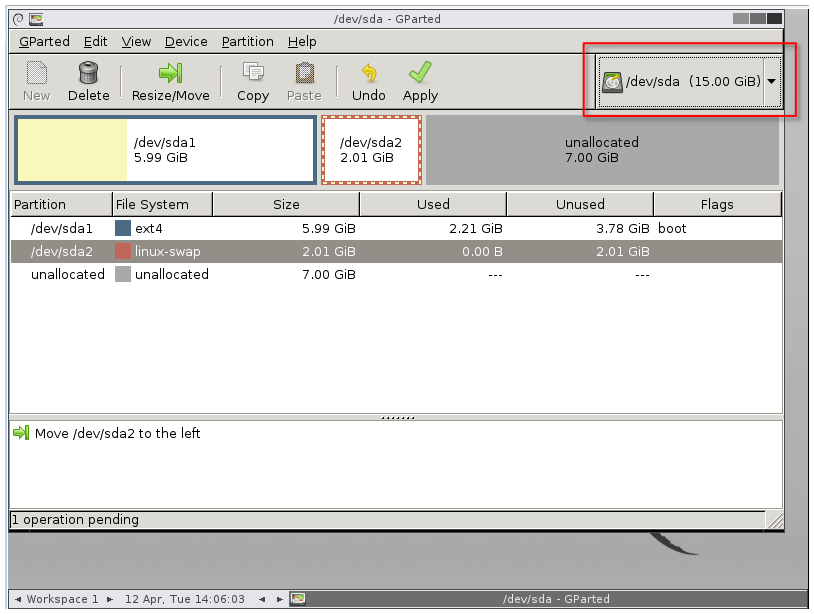Select the /dev/sda (15.00 GiB) device combo box
Screen dimensions: 814x614
pos(689,81)
